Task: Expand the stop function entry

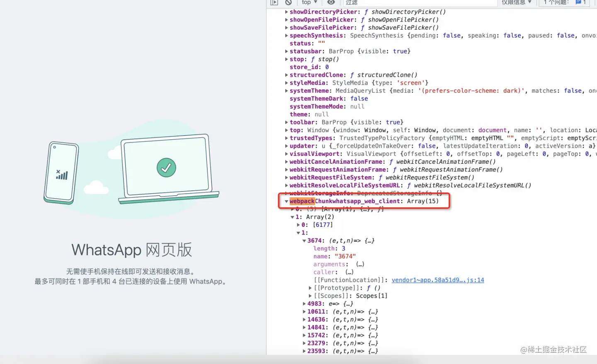Action: point(286,59)
